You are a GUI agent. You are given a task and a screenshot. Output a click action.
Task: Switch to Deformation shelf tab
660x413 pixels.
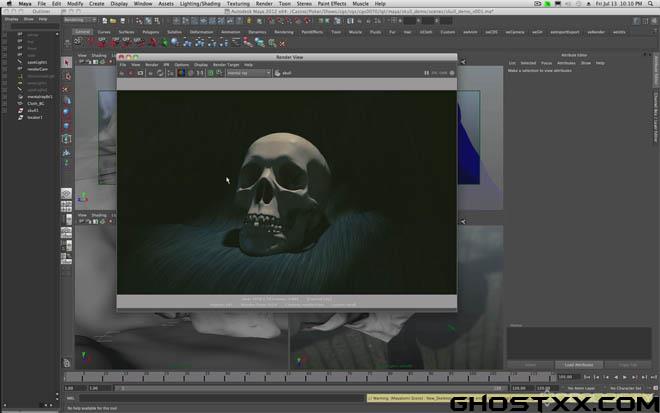tap(201, 32)
